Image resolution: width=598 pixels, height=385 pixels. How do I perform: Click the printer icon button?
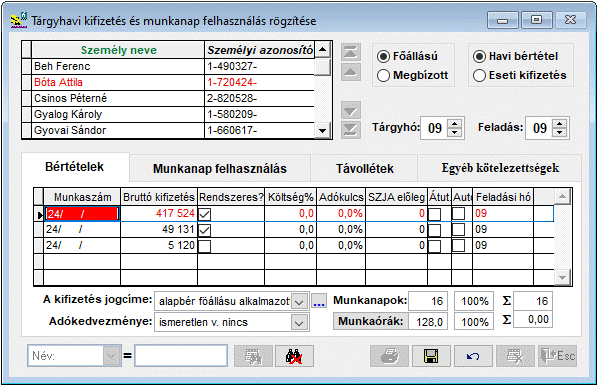tap(389, 356)
